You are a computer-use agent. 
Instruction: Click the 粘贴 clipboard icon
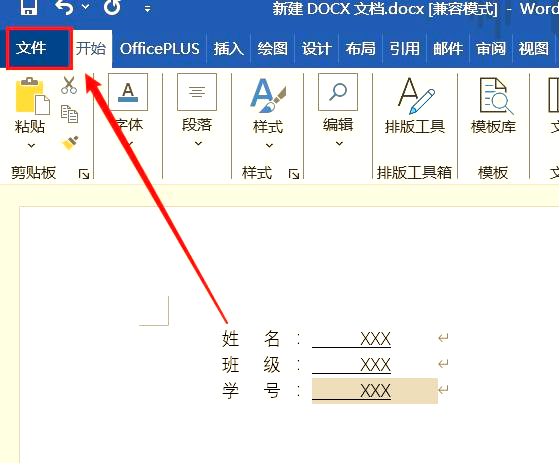click(x=32, y=96)
